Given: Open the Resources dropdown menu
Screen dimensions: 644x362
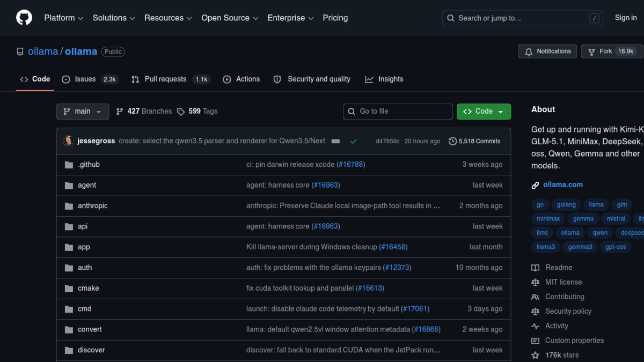Looking at the screenshot, I should coord(168,18).
